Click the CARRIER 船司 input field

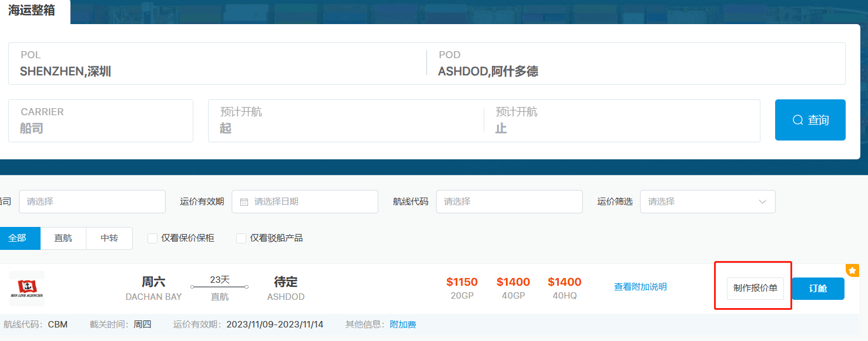click(100, 121)
